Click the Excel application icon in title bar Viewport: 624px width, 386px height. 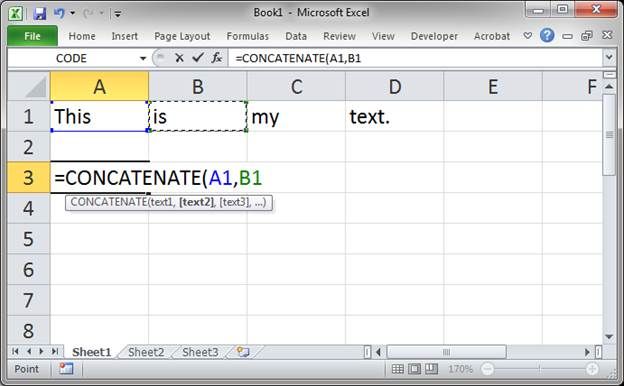coord(16,14)
